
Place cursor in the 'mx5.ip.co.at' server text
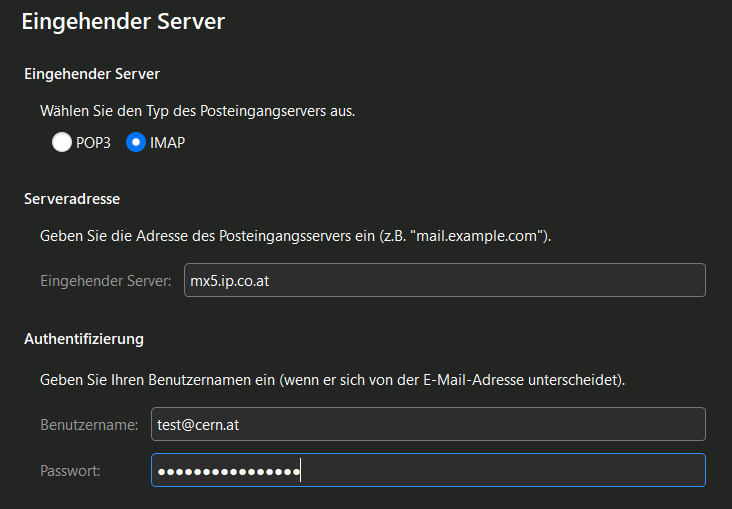point(229,281)
